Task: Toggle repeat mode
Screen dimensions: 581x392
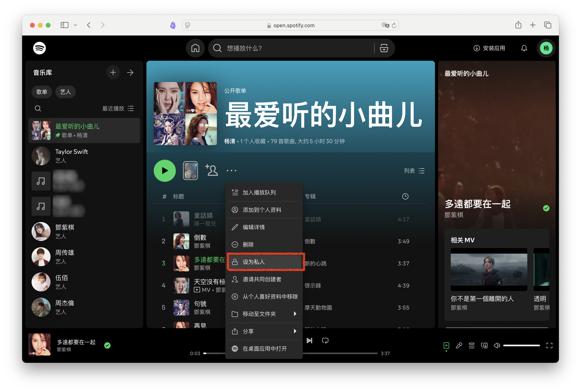Action: [325, 341]
